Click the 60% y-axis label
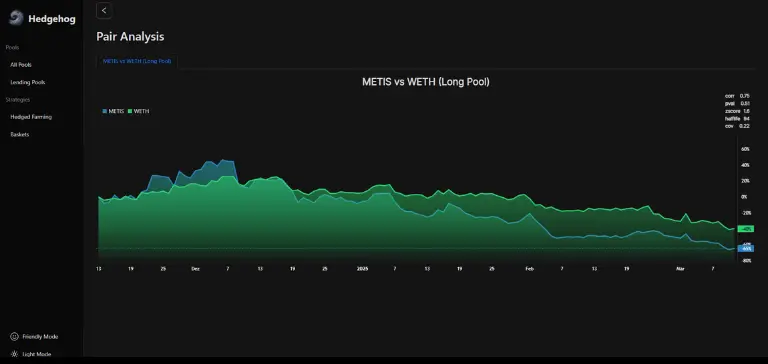The width and height of the screenshot is (768, 364). tap(745, 149)
